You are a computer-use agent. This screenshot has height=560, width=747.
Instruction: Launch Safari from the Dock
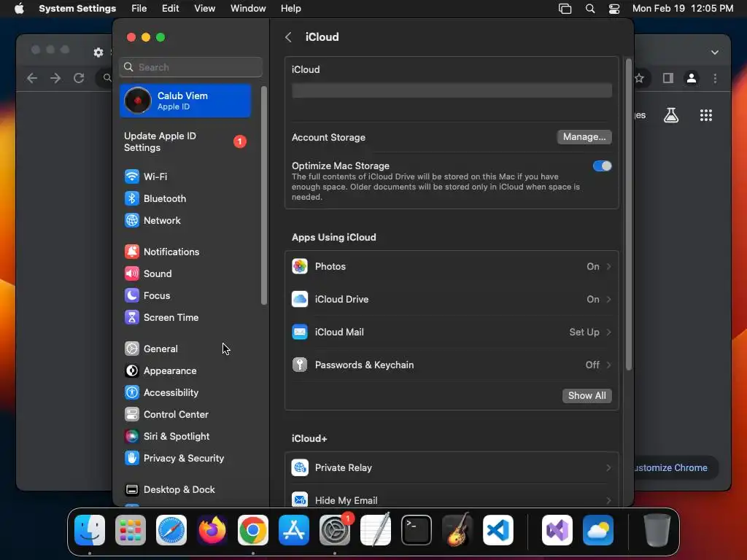(171, 530)
